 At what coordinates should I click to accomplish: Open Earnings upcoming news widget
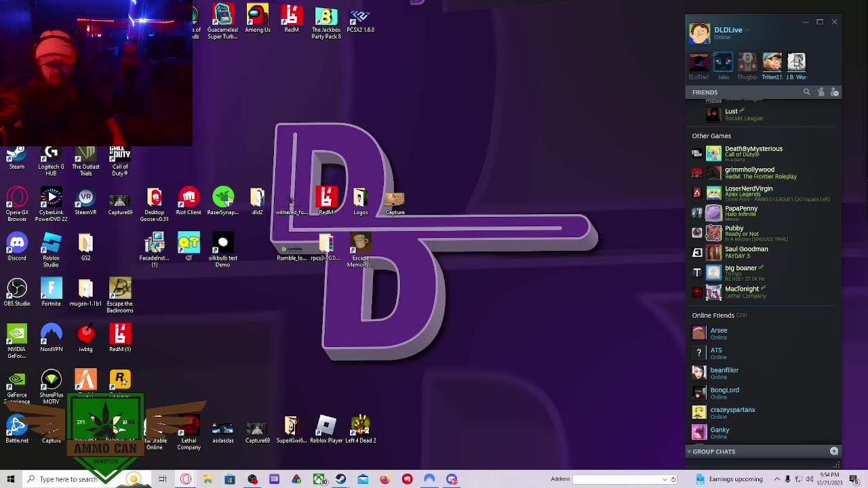pyautogui.click(x=728, y=479)
